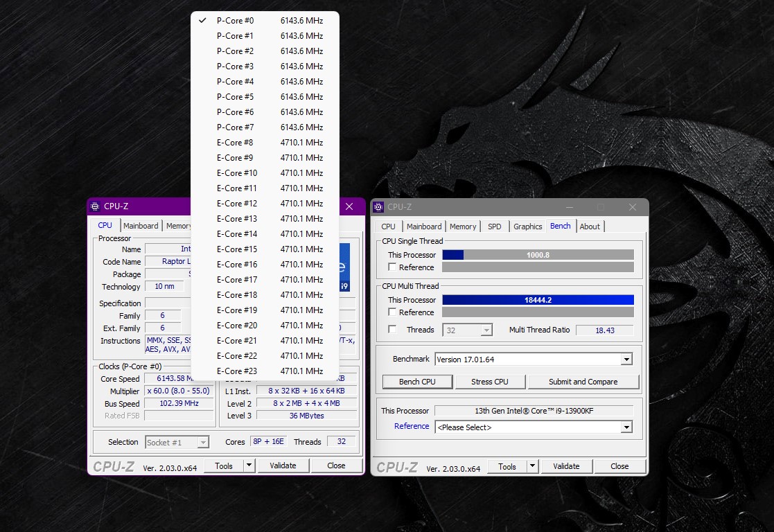Click Submit and Compare button
Image resolution: width=774 pixels, height=532 pixels.
tap(583, 382)
